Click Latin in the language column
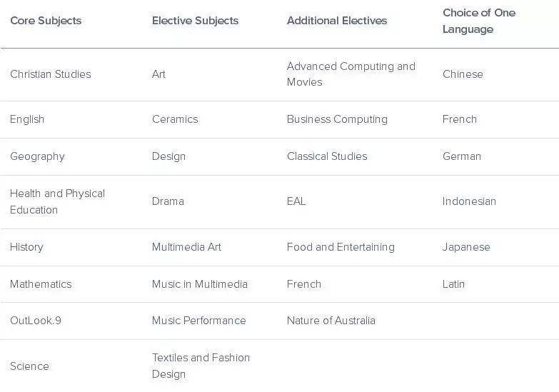 point(453,284)
